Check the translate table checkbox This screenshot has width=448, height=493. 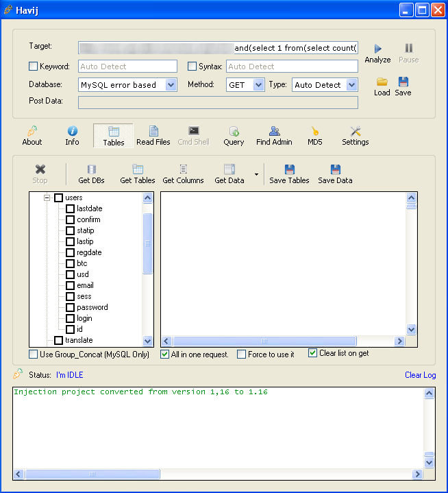click(x=58, y=340)
